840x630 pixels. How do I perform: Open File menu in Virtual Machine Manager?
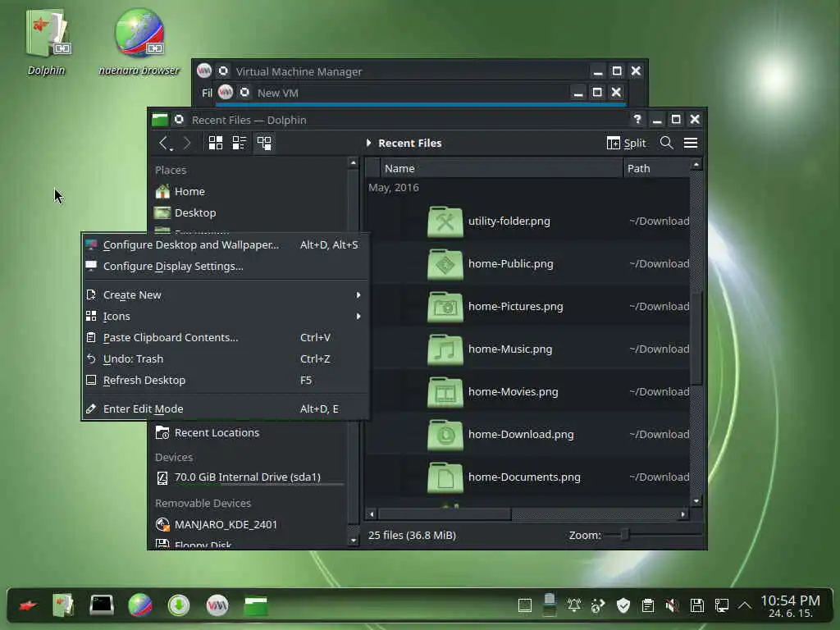point(207,93)
